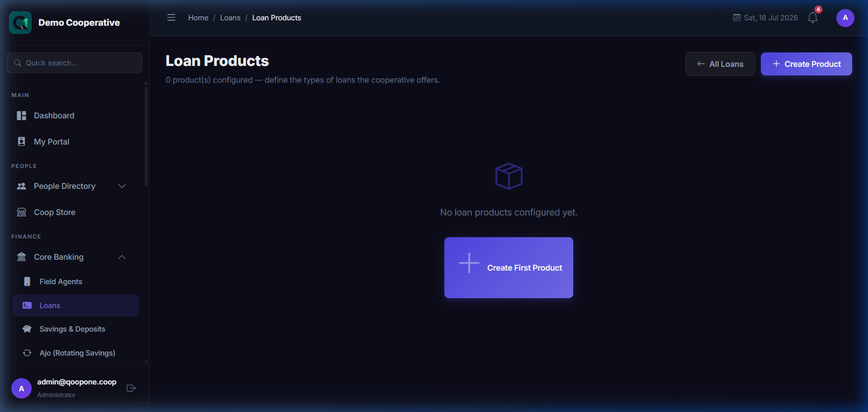The width and height of the screenshot is (868, 412).
Task: Click the admin avatar in sidebar footer
Action: click(x=21, y=389)
